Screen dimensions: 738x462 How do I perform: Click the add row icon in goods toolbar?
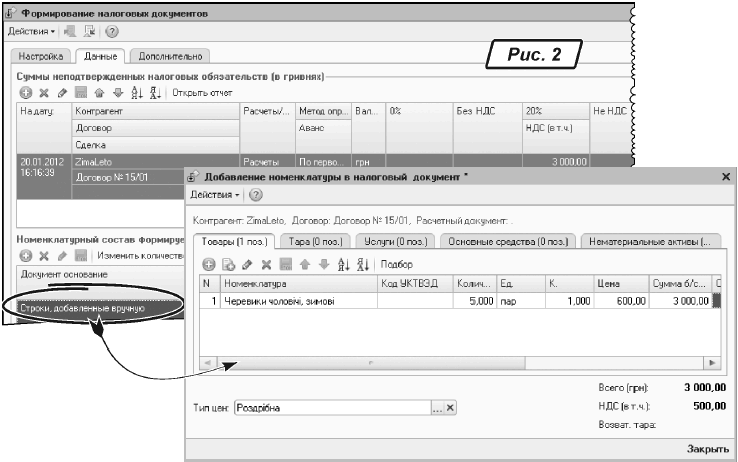click(211, 264)
